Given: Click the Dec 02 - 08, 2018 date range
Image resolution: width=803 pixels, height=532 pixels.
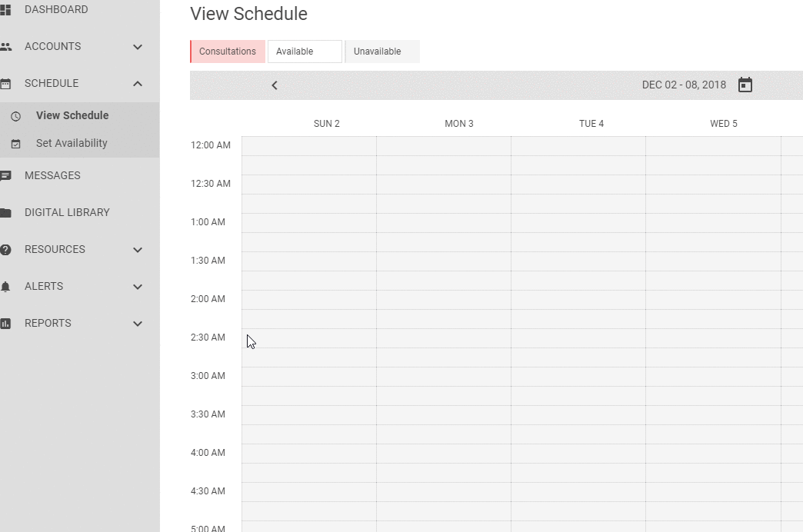Looking at the screenshot, I should 684,85.
